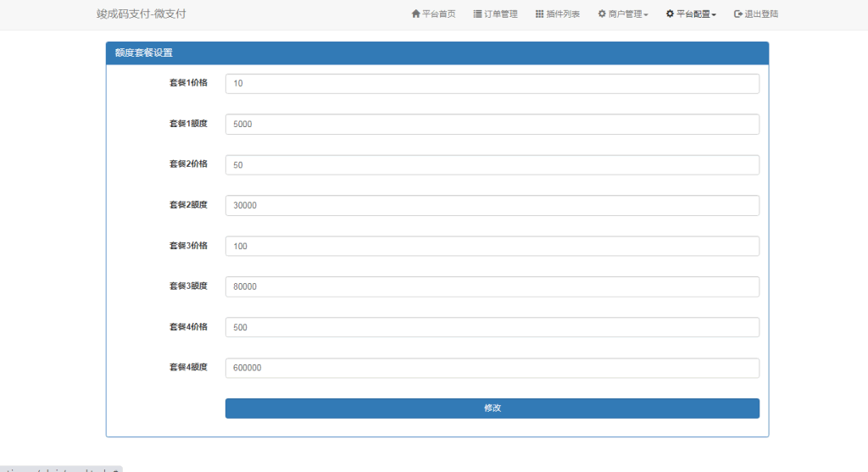
Task: Click the 套餐1价格 text label
Action: click(x=188, y=83)
